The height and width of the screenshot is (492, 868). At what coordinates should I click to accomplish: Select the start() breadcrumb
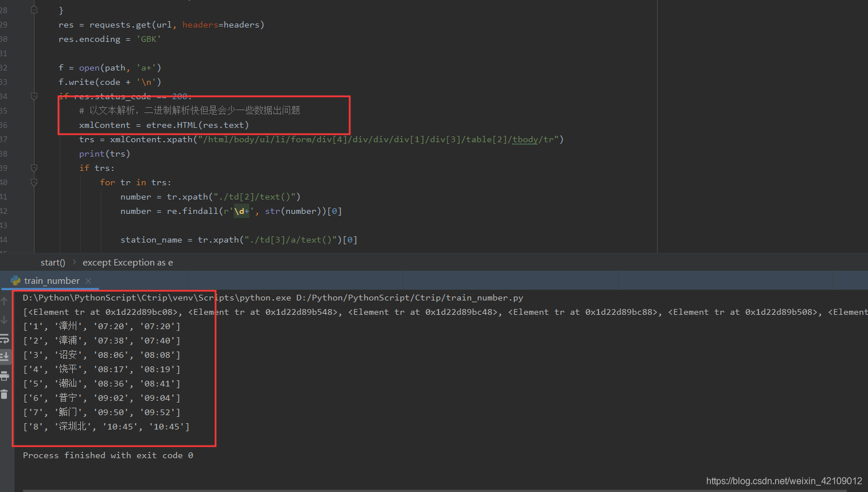53,263
